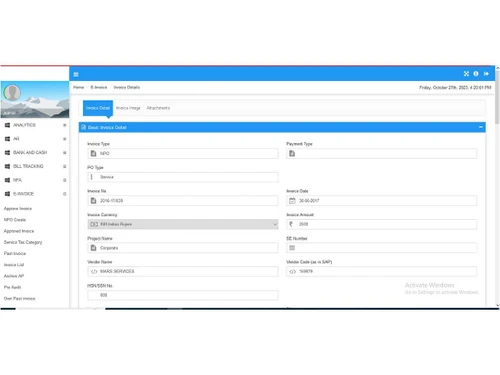Collapse the Basic Invoice Detail panel

[481, 127]
